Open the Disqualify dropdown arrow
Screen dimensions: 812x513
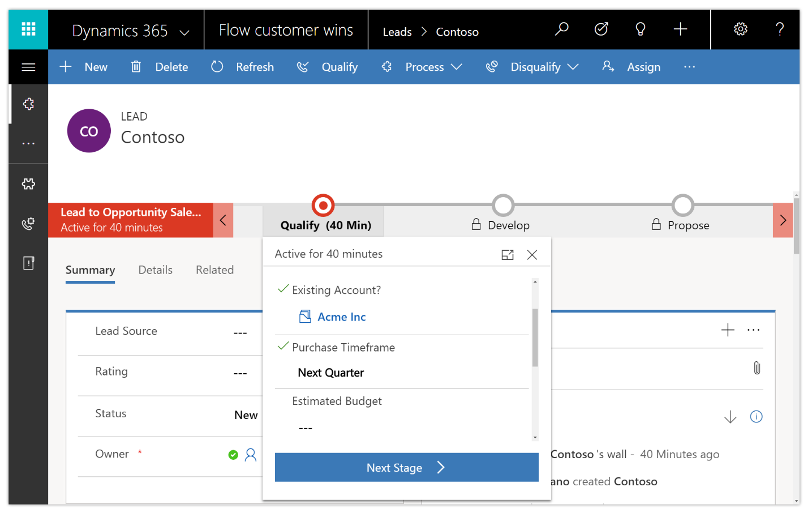[x=573, y=67]
